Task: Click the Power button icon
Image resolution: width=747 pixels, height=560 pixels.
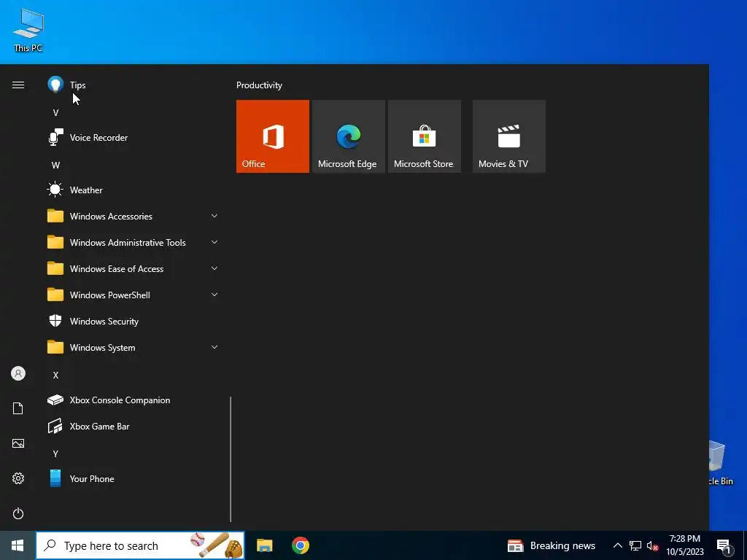Action: 18,513
